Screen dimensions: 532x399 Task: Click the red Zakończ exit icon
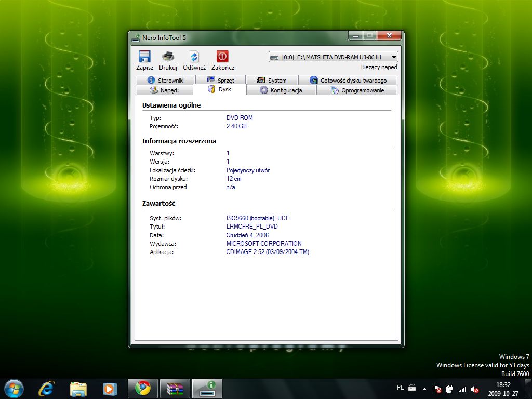point(222,56)
